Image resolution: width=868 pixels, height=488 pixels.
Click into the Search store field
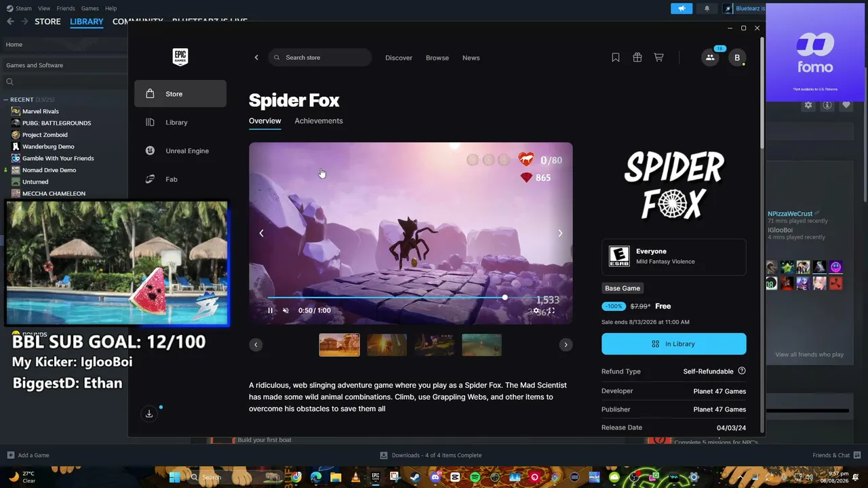coord(320,58)
